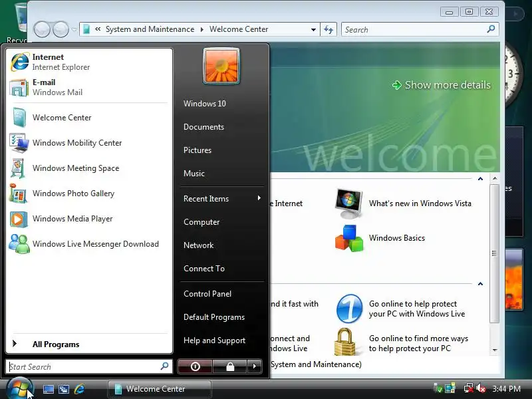Click the green check shield tray icon

pyautogui.click(x=438, y=388)
